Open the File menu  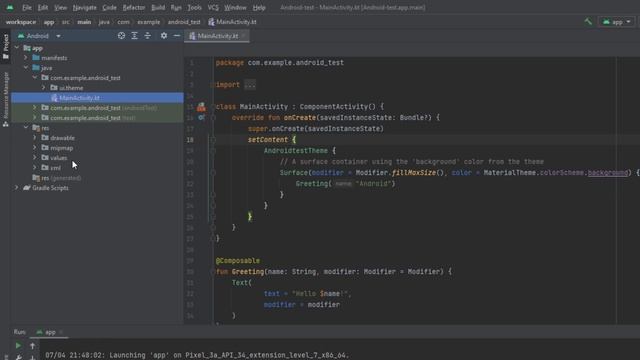pos(27,7)
